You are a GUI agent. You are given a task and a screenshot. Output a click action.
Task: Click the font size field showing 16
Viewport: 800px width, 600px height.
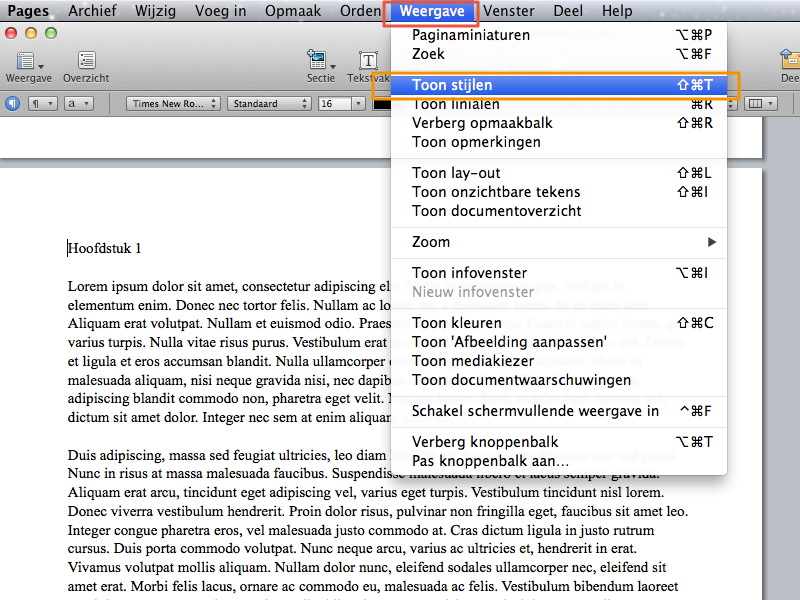tap(334, 104)
